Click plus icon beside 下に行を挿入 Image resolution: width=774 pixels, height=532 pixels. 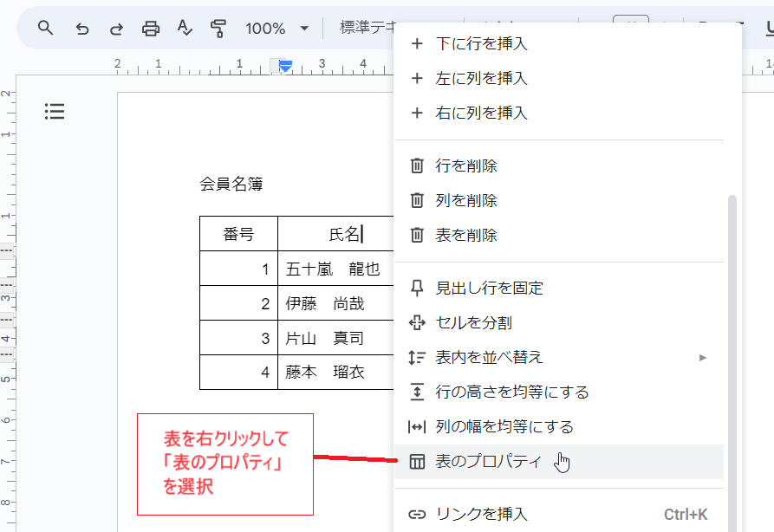click(x=417, y=43)
